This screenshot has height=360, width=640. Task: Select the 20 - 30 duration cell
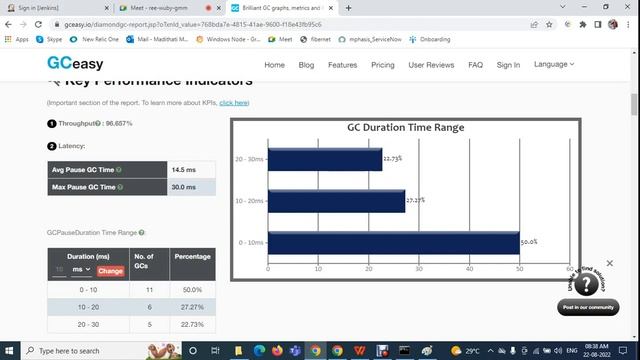pos(88,324)
